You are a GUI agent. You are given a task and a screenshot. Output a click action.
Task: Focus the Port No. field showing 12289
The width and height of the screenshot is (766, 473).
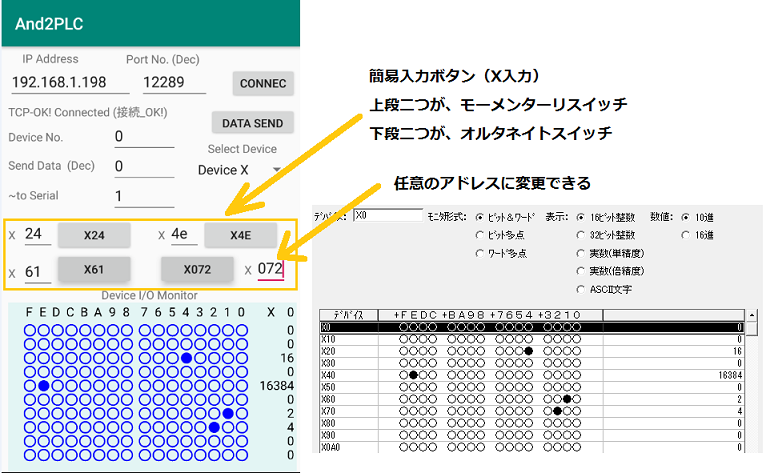[x=168, y=83]
